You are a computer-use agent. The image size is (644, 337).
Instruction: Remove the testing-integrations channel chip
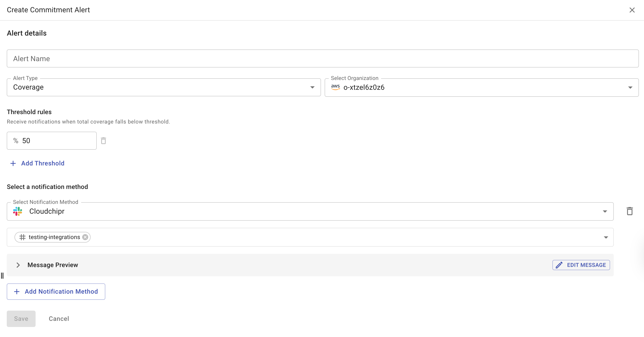(x=85, y=237)
